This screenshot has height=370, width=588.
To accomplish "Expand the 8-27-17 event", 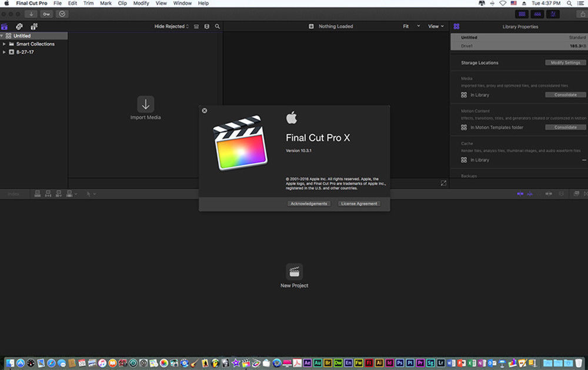I will 4,52.
